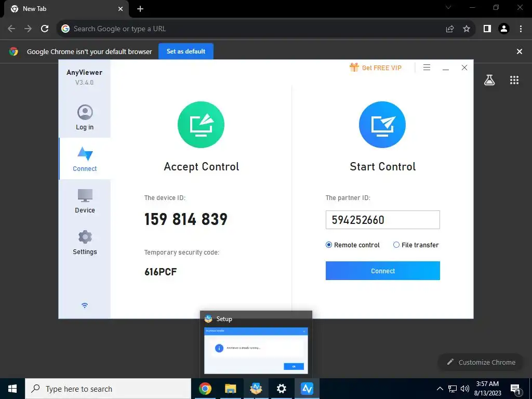Open the Device tab in AnyViewer
Screen dimensions: 532x399
[85, 201]
